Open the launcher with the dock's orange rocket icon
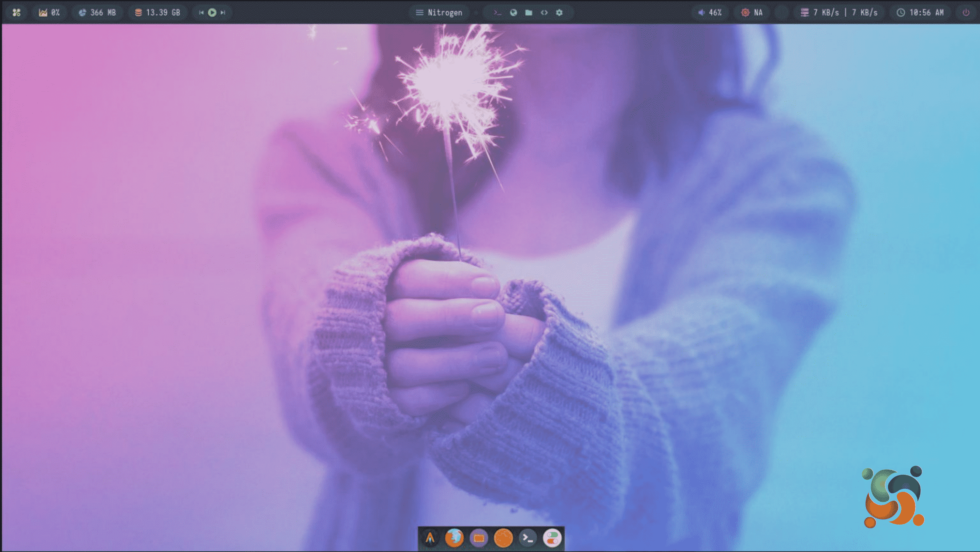 click(430, 538)
